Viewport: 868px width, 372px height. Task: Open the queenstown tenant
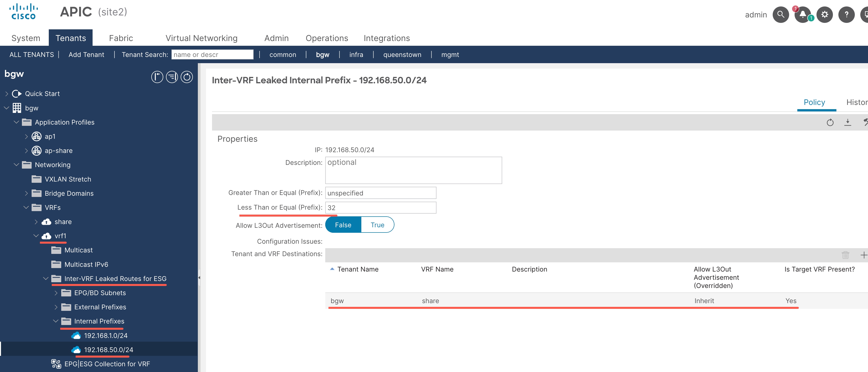tap(402, 54)
